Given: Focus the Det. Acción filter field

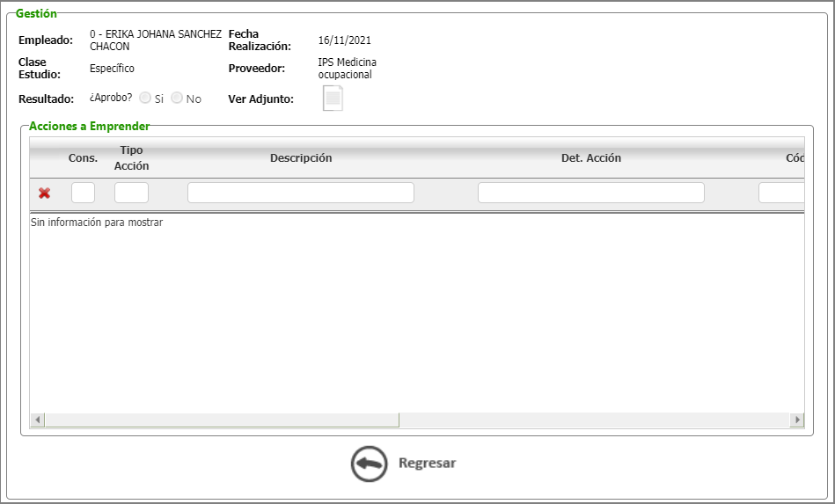Looking at the screenshot, I should point(591,193).
